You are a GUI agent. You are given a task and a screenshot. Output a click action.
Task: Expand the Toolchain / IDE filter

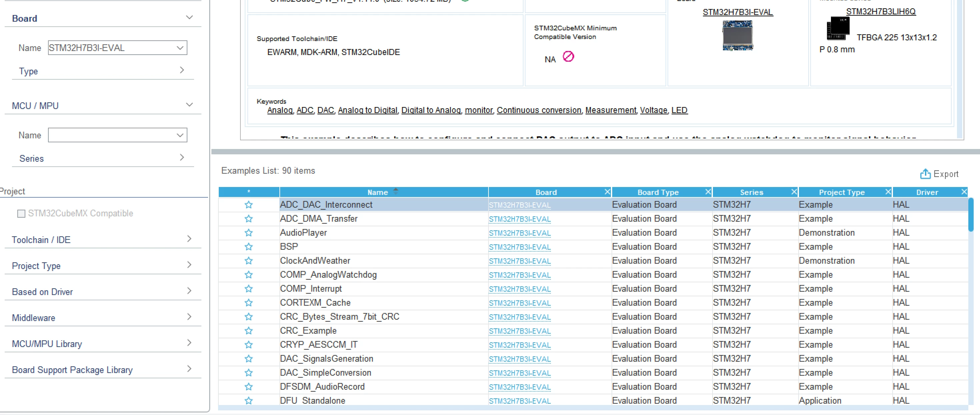tap(189, 239)
